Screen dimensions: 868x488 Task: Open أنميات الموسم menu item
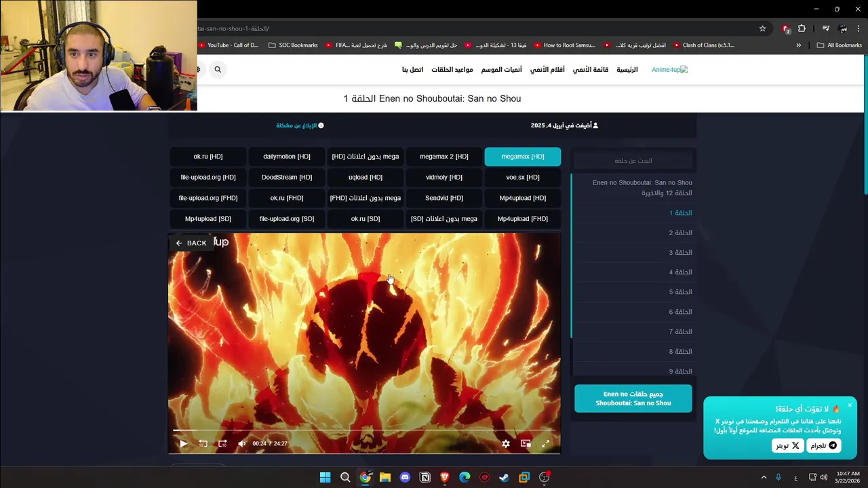click(x=502, y=70)
